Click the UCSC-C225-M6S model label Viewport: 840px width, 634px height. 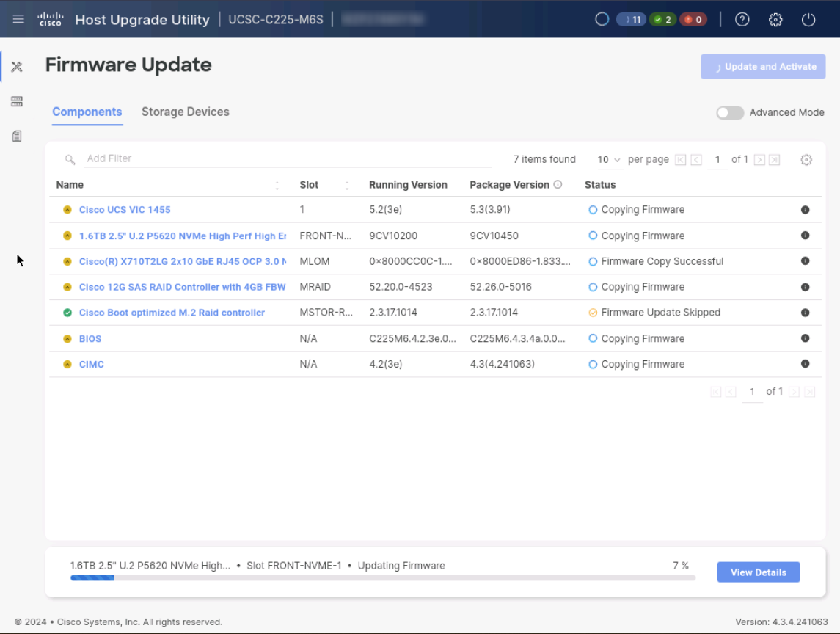coord(276,20)
